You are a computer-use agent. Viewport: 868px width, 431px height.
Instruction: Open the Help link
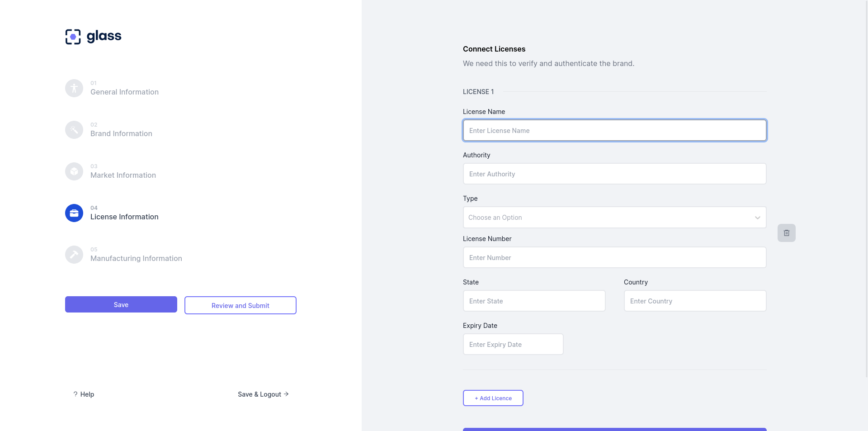point(84,394)
